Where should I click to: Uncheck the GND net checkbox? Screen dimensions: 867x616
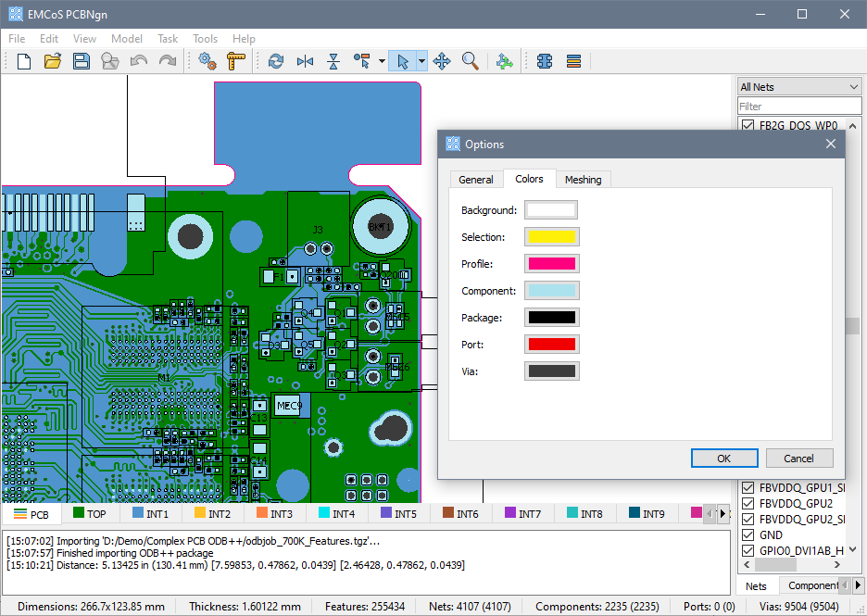coord(748,535)
